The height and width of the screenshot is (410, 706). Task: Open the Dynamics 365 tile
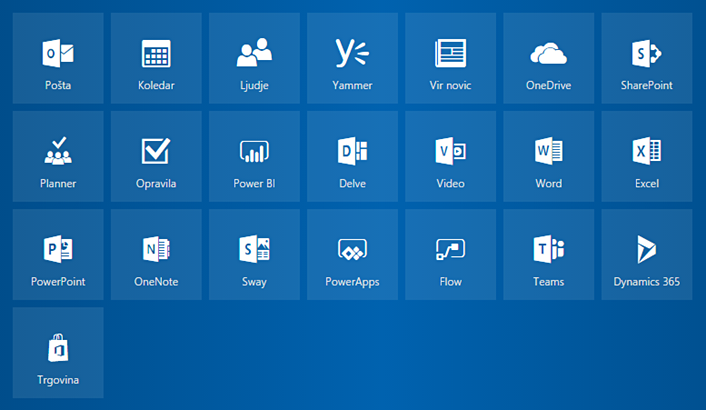click(x=647, y=254)
